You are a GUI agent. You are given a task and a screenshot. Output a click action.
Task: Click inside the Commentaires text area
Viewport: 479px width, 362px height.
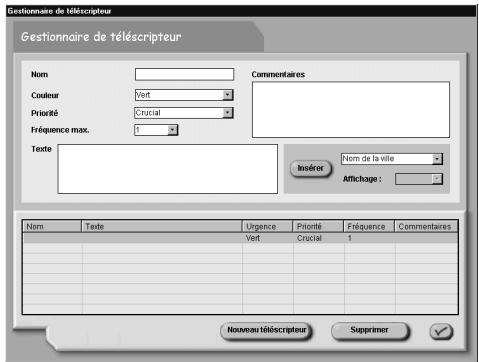point(351,110)
